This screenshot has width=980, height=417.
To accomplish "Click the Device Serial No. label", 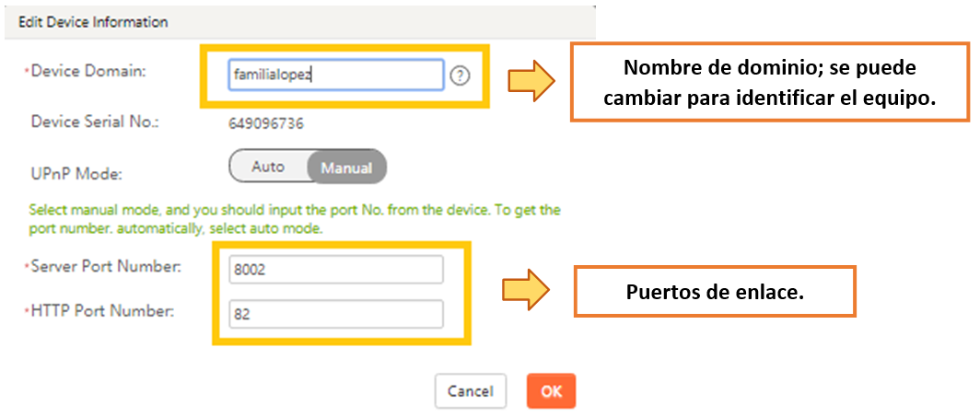I will click(95, 122).
